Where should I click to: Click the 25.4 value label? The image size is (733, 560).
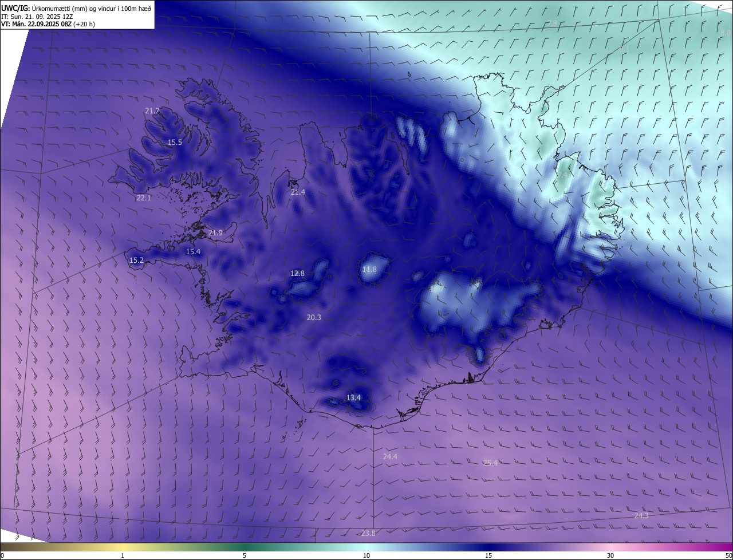pyautogui.click(x=490, y=463)
